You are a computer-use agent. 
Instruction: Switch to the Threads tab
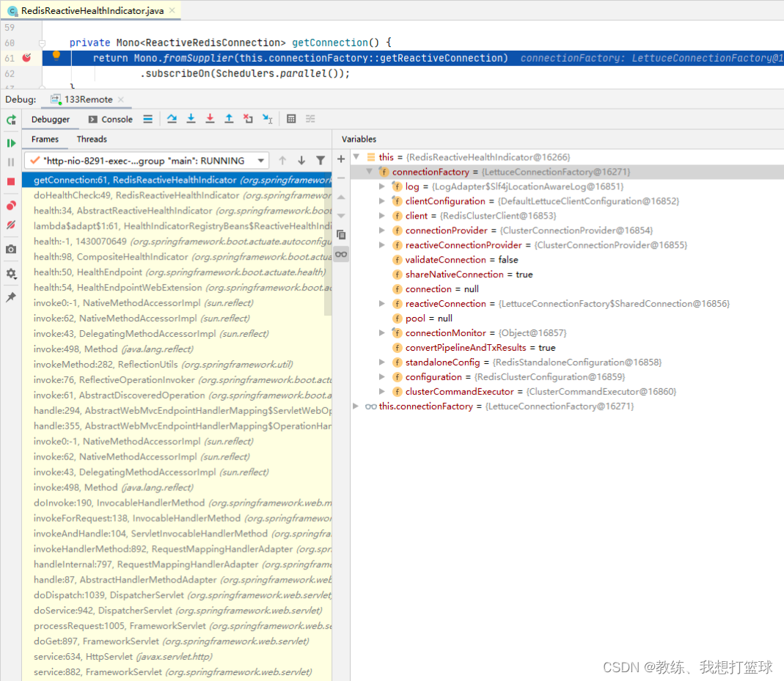[91, 139]
